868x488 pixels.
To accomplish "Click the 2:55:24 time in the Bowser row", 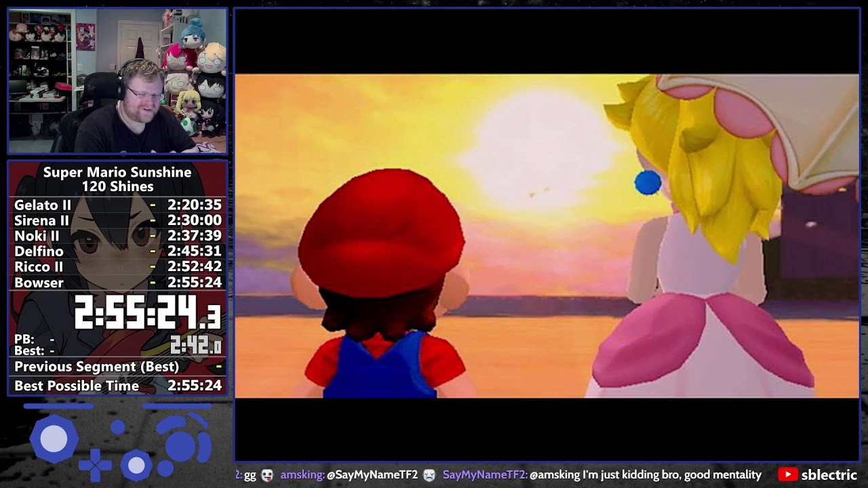I will (195, 283).
